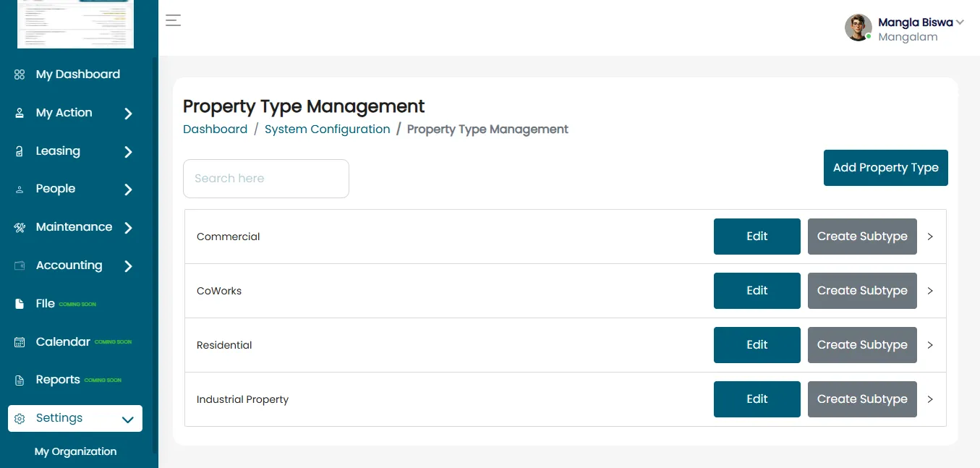Click the Settings gear icon
Viewport: 980px width, 468px height.
click(x=20, y=419)
